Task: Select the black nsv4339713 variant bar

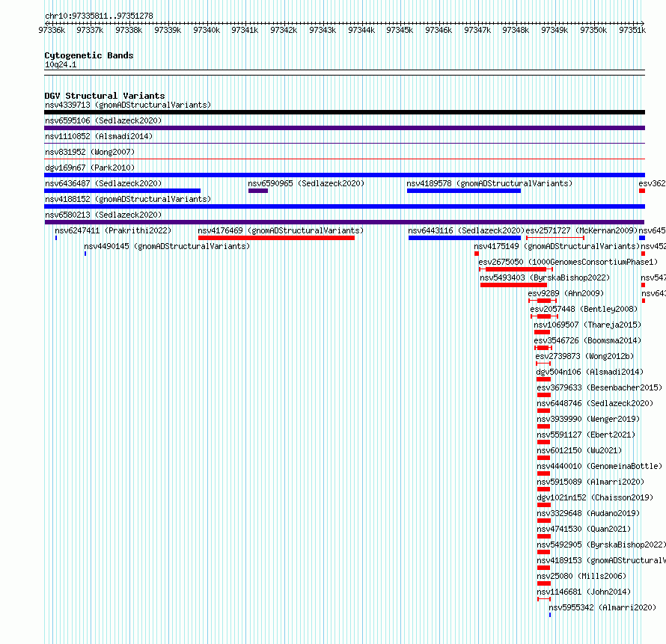Action: tap(344, 112)
